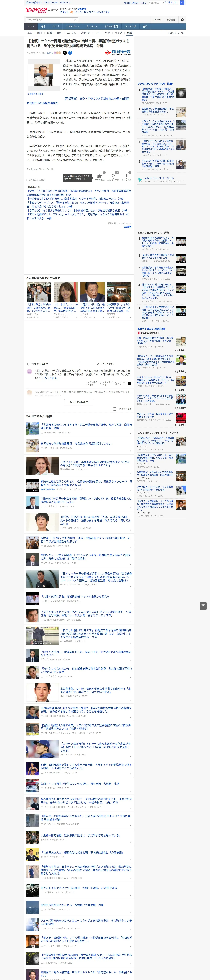
Task: Click the 記事に関する報告 report icon link
Action: [35, 180]
